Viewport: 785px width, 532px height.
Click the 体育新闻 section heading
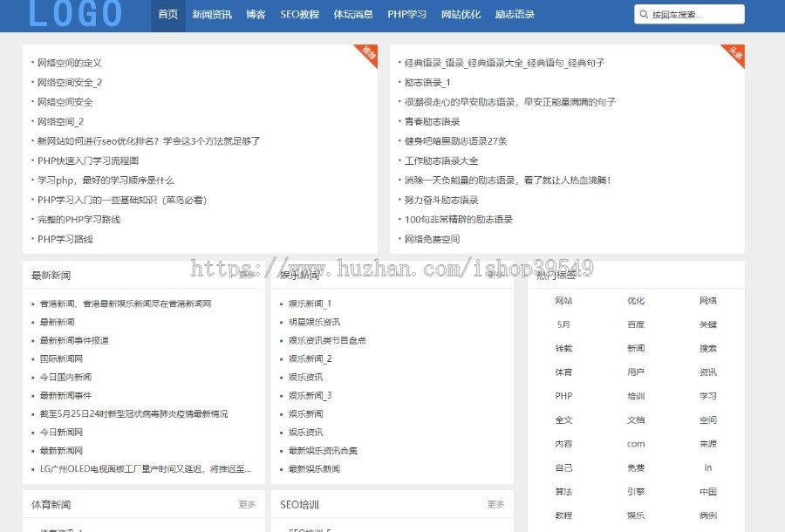[x=51, y=504]
